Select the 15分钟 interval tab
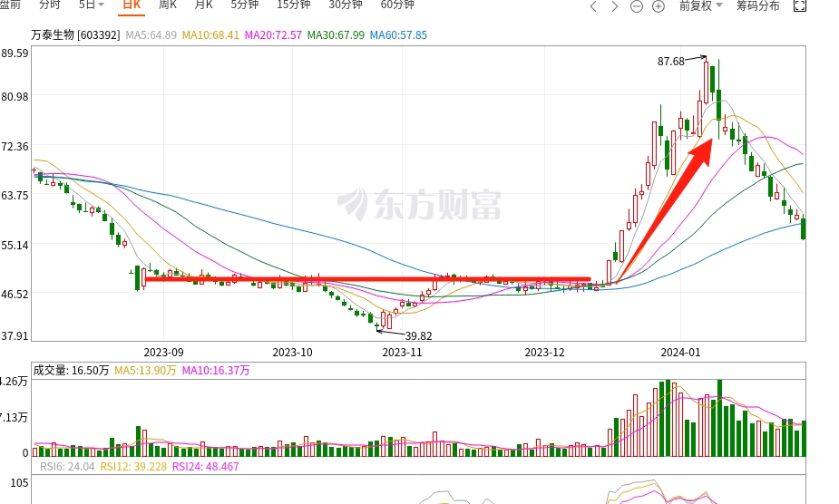Viewport: 839px width, 504px height. coord(293,5)
